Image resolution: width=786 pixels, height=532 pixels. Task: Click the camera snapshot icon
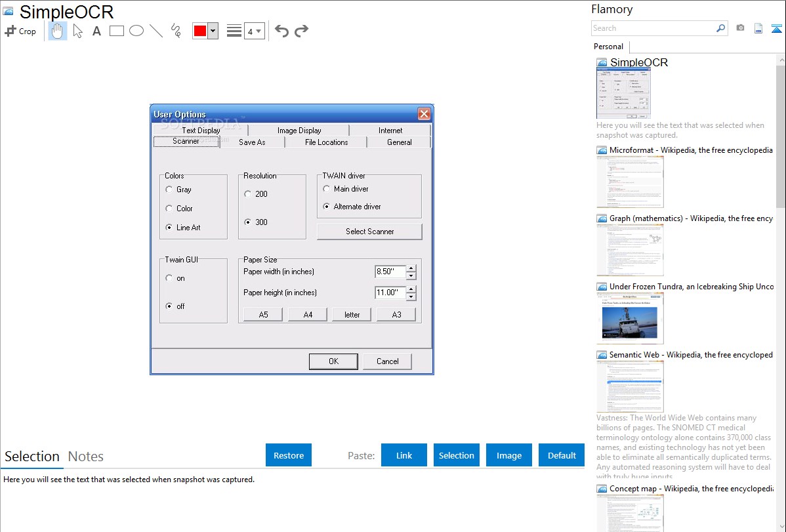740,28
